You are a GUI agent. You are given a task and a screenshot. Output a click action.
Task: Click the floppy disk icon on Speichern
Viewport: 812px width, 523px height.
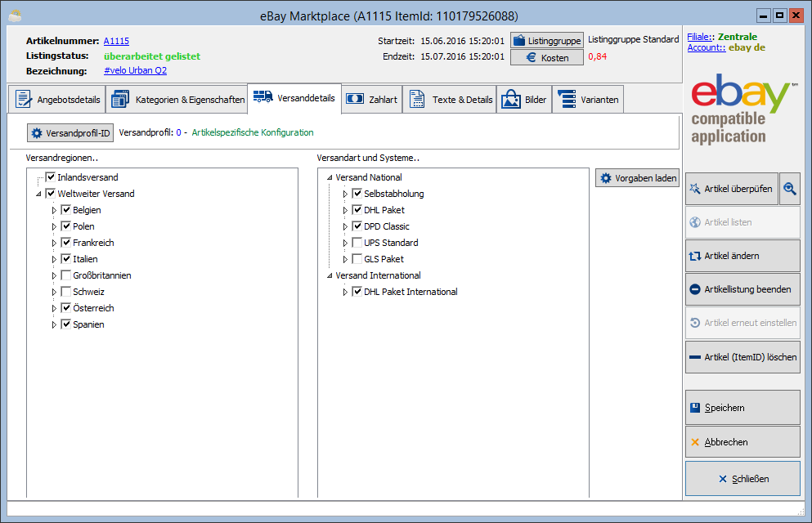pyautogui.click(x=695, y=408)
